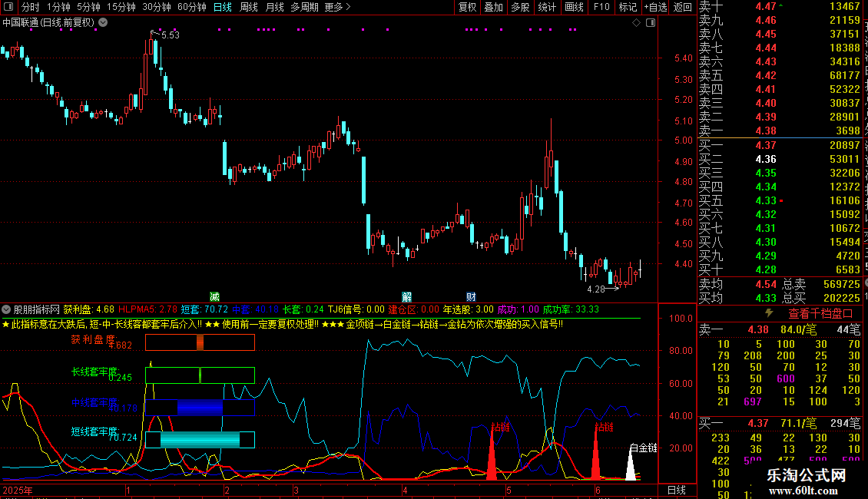Click the 买五 bid row at 4.33
The height and width of the screenshot is (499, 868).
(780, 200)
